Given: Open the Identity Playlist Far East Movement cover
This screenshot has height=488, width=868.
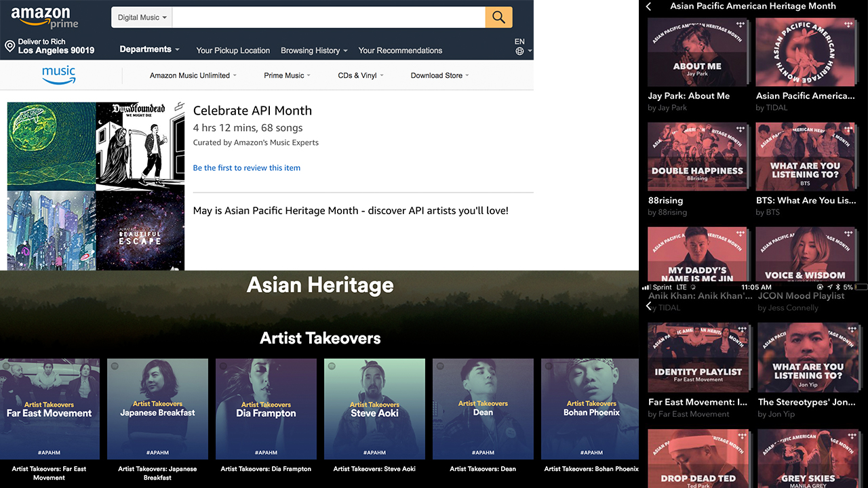Looking at the screenshot, I should (698, 357).
